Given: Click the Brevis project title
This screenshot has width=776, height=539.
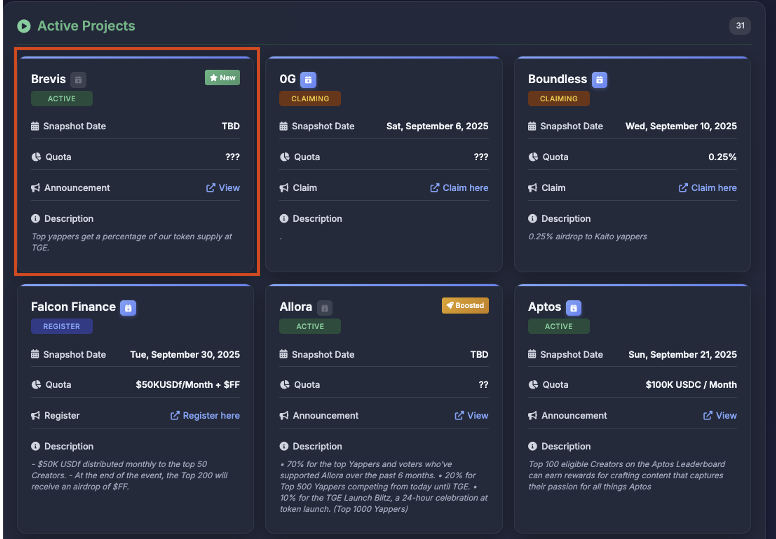Looking at the screenshot, I should (48, 79).
